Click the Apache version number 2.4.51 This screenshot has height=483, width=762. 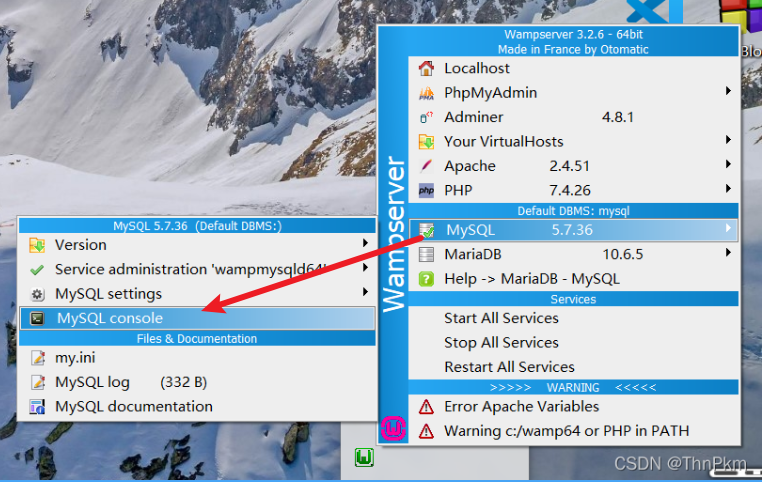tap(570, 166)
